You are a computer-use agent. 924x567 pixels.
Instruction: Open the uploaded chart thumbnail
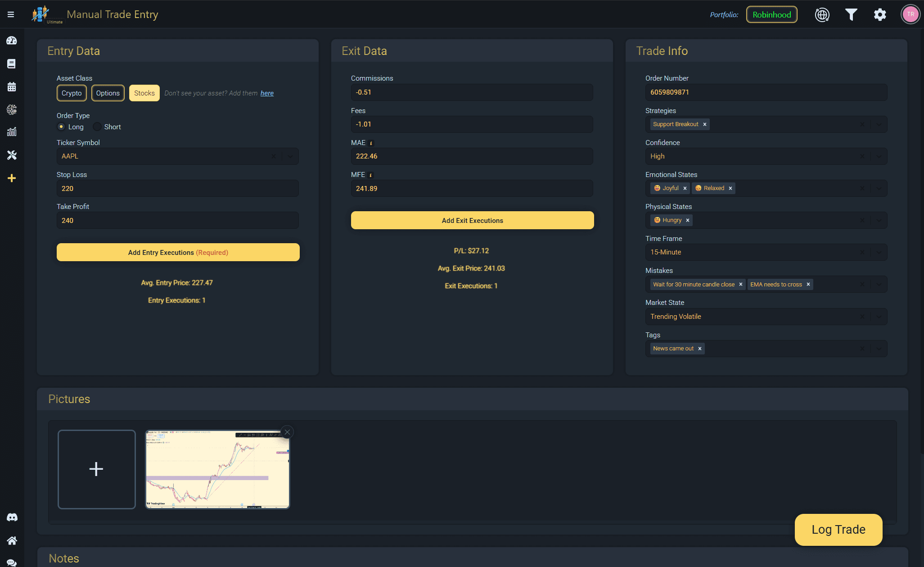click(217, 469)
